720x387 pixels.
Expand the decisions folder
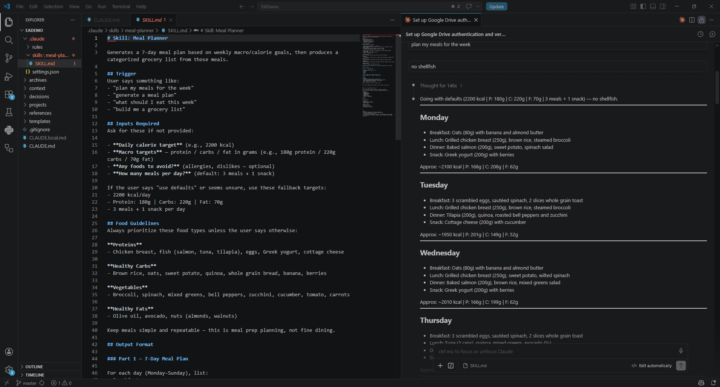coord(50,96)
